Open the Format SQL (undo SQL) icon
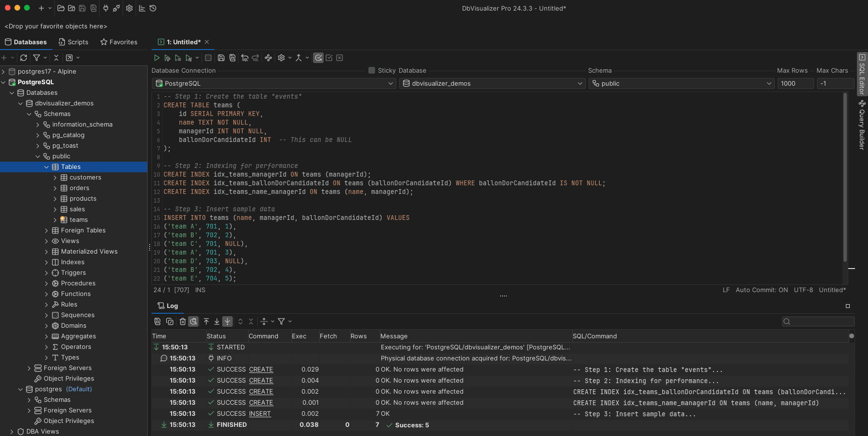 244,58
